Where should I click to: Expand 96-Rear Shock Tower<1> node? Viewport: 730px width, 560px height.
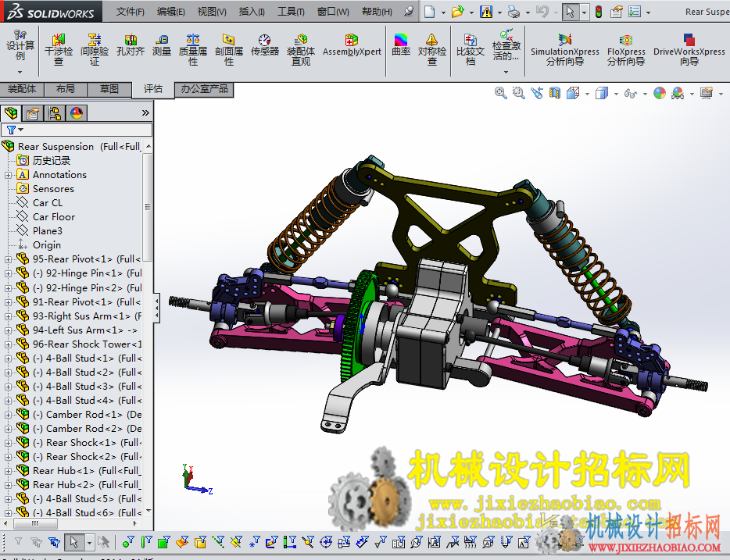(8, 344)
